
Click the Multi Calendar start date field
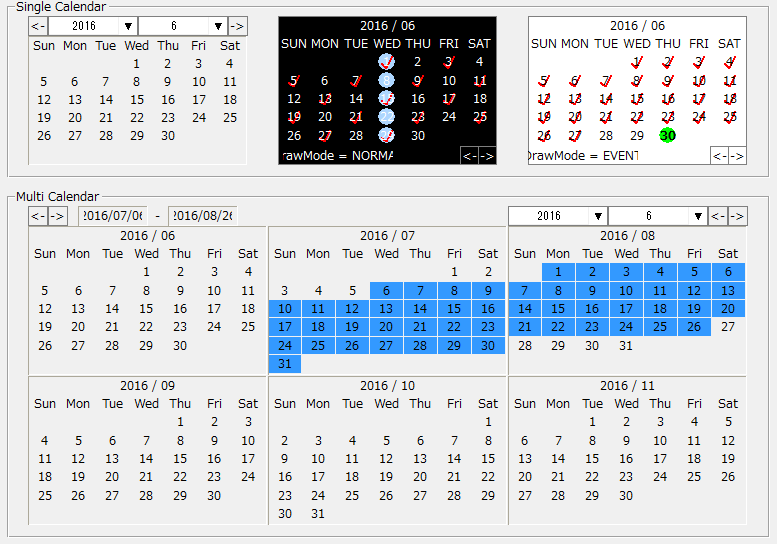pyautogui.click(x=112, y=216)
